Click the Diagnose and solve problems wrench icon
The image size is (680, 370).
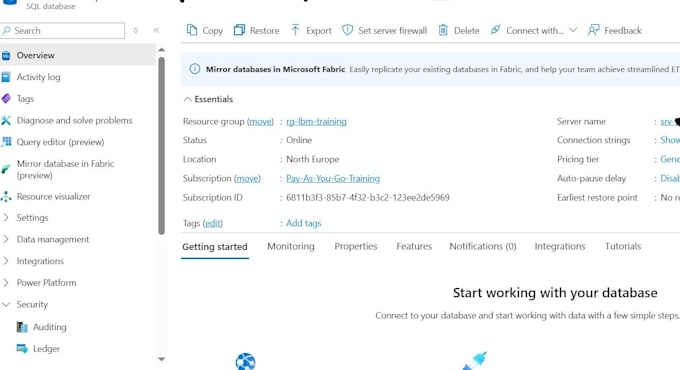[6, 120]
